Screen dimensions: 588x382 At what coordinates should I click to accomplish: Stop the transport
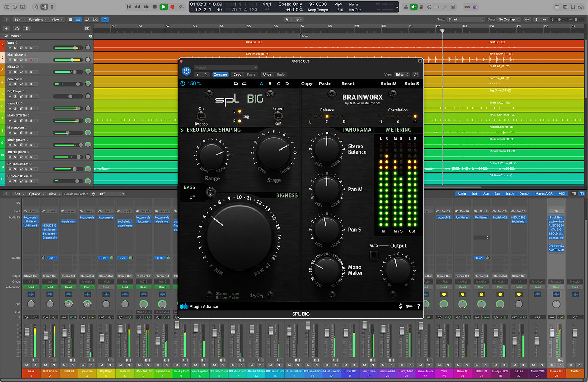[155, 7]
